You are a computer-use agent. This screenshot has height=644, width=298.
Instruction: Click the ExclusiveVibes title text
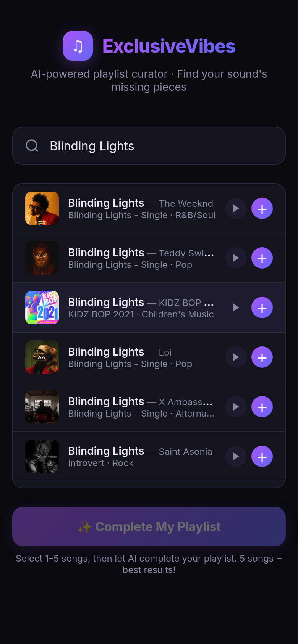pyautogui.click(x=169, y=46)
